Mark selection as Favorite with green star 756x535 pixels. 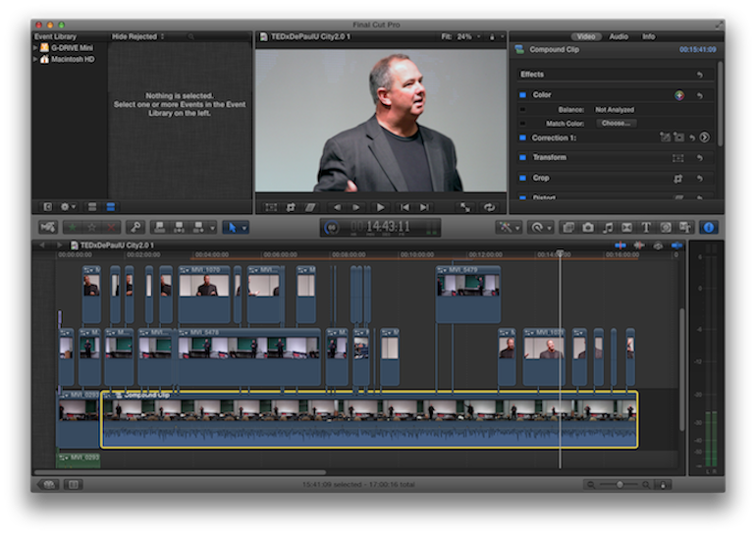(x=73, y=227)
